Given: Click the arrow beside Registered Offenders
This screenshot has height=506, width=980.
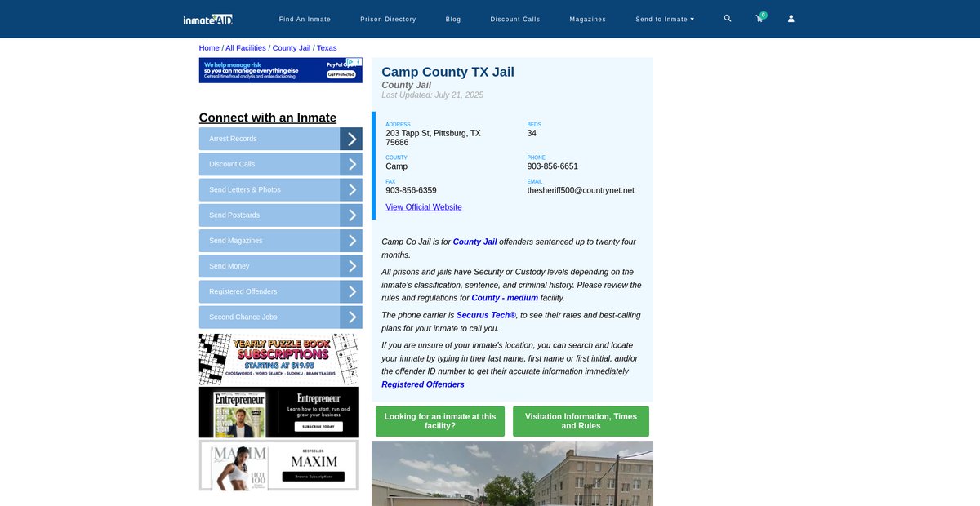Looking at the screenshot, I should (351, 291).
